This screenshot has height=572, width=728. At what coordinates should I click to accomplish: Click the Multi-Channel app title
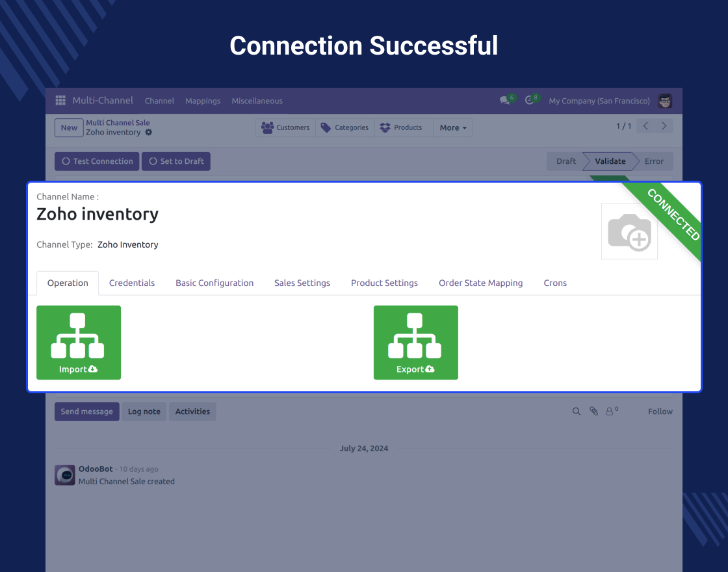click(103, 100)
